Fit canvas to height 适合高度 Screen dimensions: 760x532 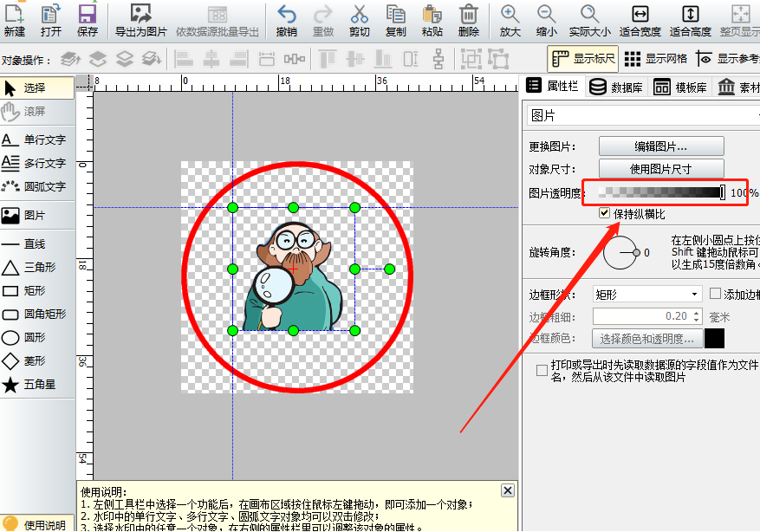click(x=690, y=20)
